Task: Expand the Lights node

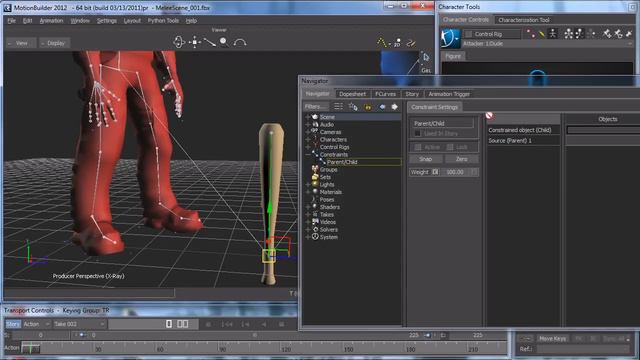Action: [x=308, y=184]
